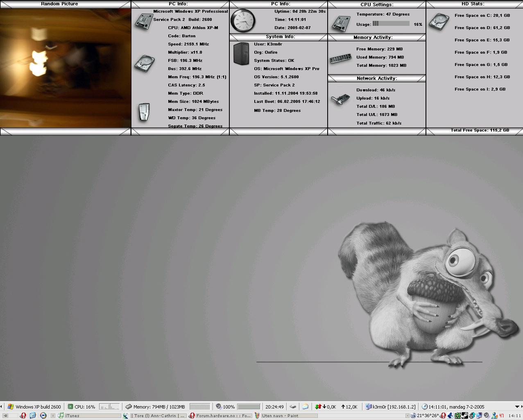523x420 pixels.
Task: Click the red 47 temperature tray icon
Action: (x=502, y=416)
